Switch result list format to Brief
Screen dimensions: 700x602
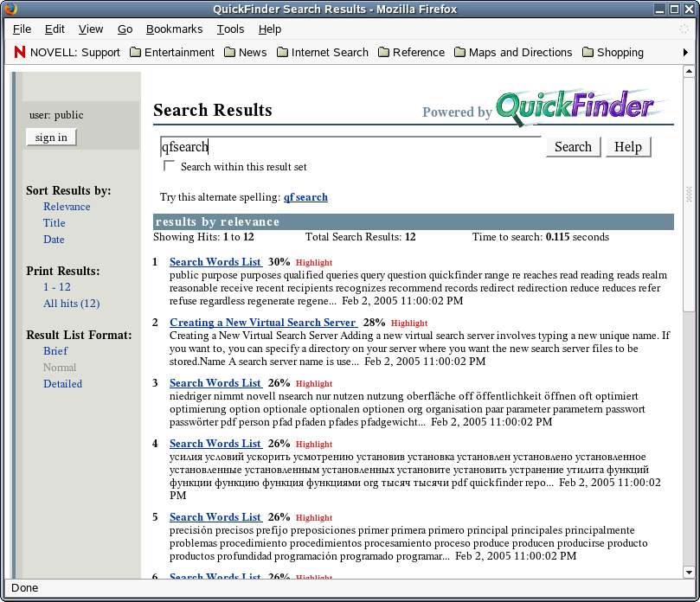55,351
